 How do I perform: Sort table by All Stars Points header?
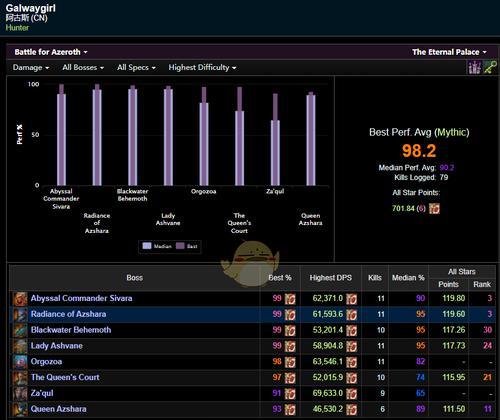(448, 284)
